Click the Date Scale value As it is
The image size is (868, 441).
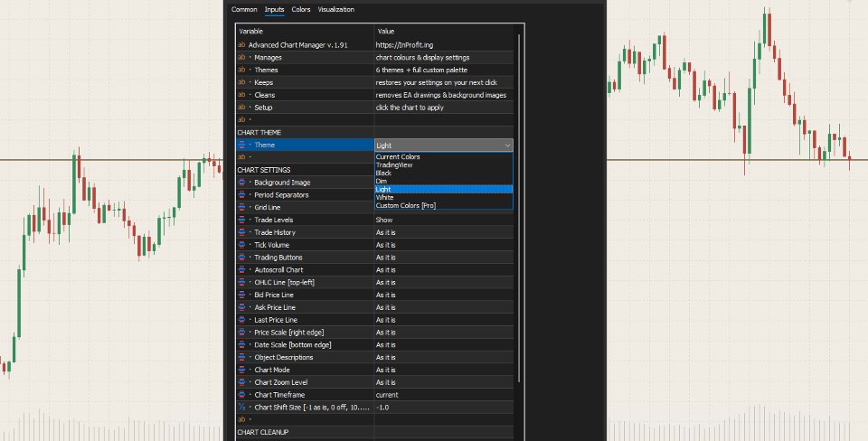[x=443, y=344]
